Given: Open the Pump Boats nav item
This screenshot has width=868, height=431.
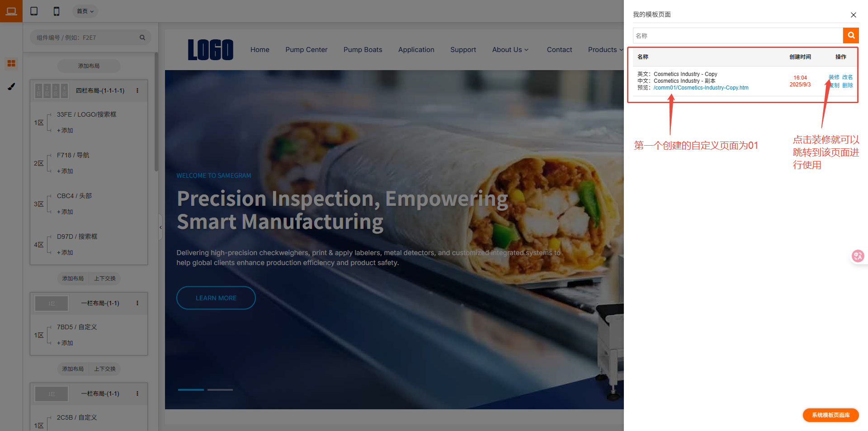Looking at the screenshot, I should click(x=363, y=50).
